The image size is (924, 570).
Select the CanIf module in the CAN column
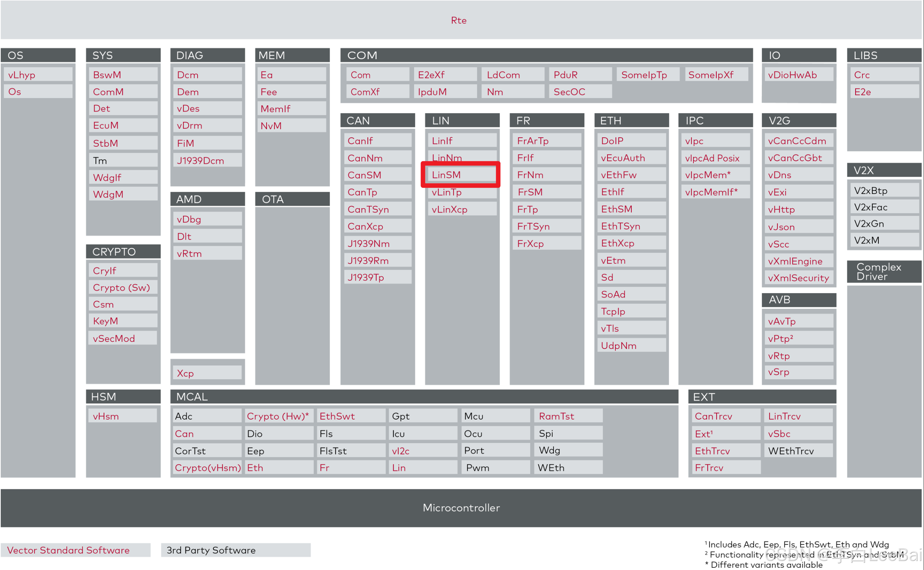click(377, 141)
